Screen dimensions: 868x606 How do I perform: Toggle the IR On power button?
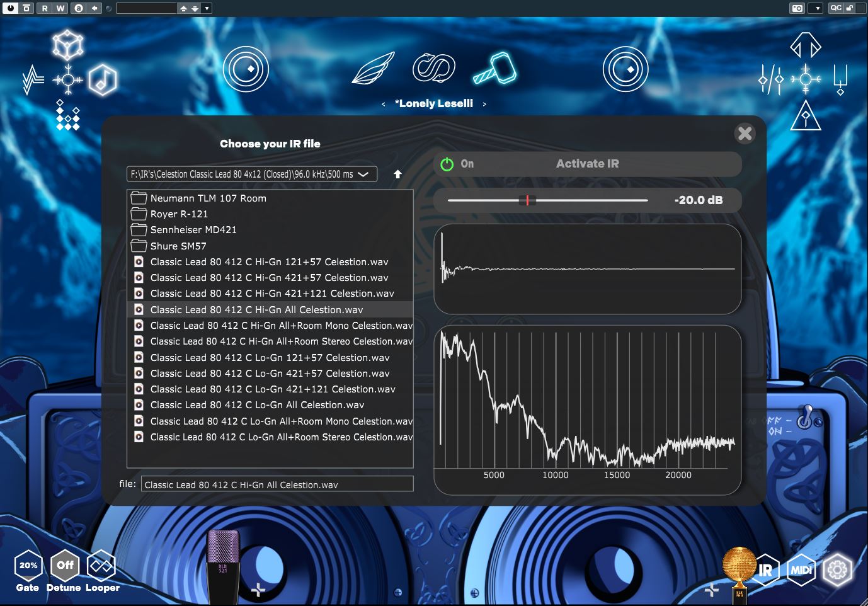(x=447, y=164)
